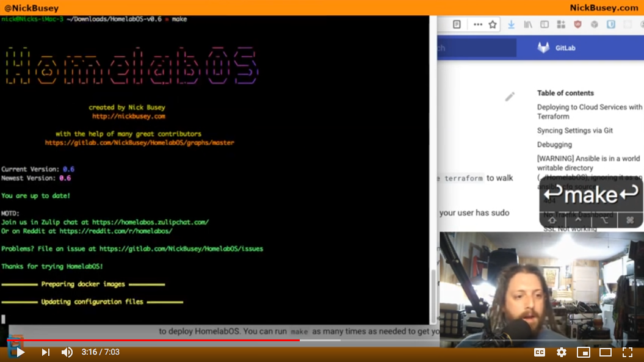This screenshot has height=362, width=644.
Task: Mute the video volume speaker icon
Action: pos(67,352)
